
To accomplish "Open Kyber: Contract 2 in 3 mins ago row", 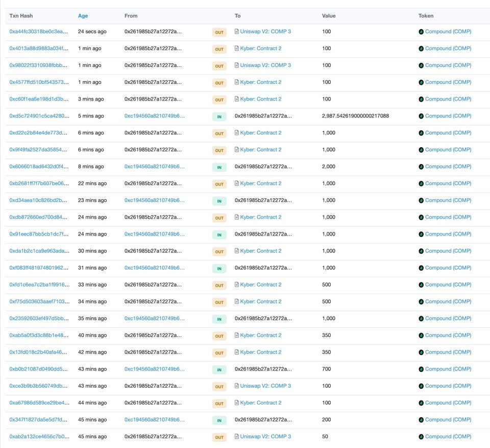I will tap(261, 99).
